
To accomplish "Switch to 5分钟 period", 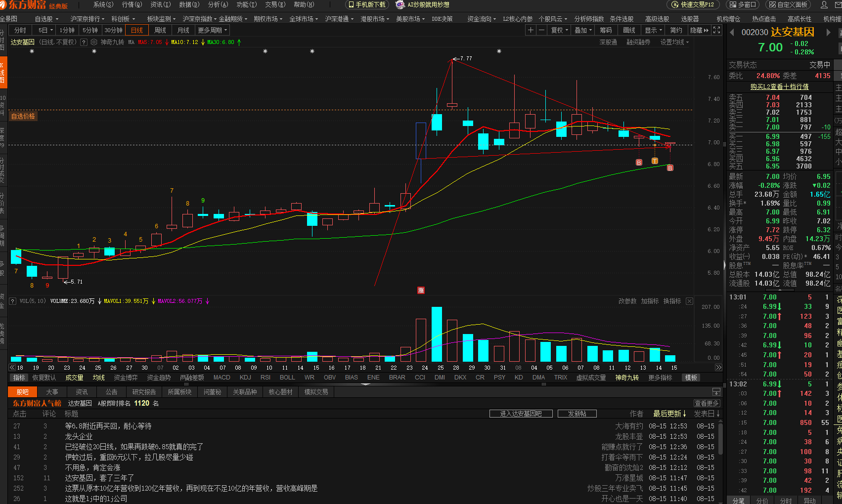I will pos(90,30).
